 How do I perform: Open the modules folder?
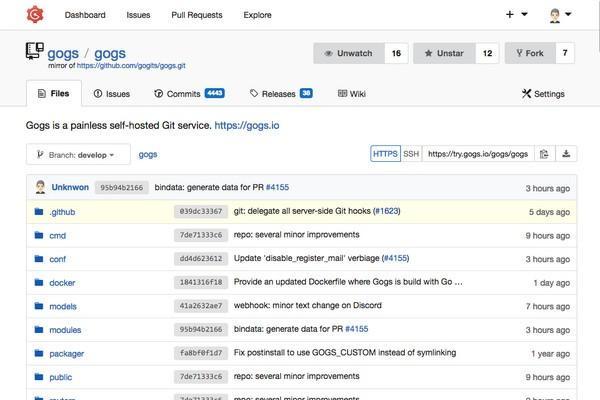click(x=65, y=330)
